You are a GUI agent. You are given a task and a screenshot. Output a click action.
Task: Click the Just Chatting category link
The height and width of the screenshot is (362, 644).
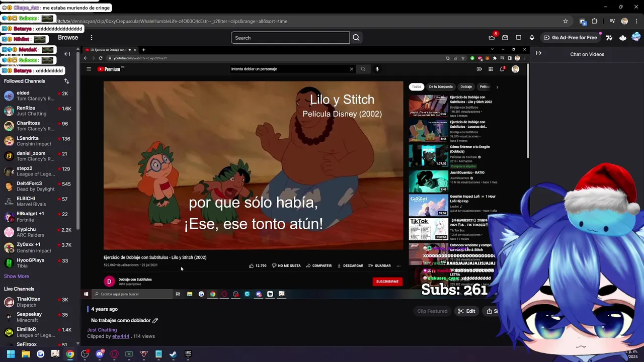point(102,330)
